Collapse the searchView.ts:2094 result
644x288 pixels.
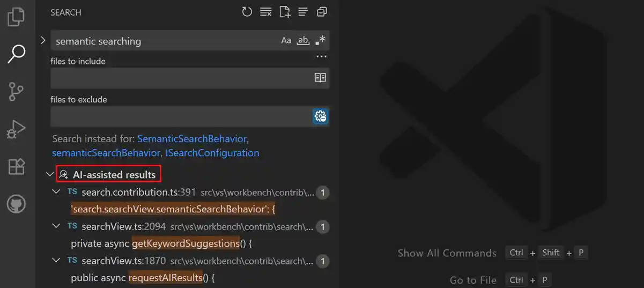pyautogui.click(x=56, y=226)
